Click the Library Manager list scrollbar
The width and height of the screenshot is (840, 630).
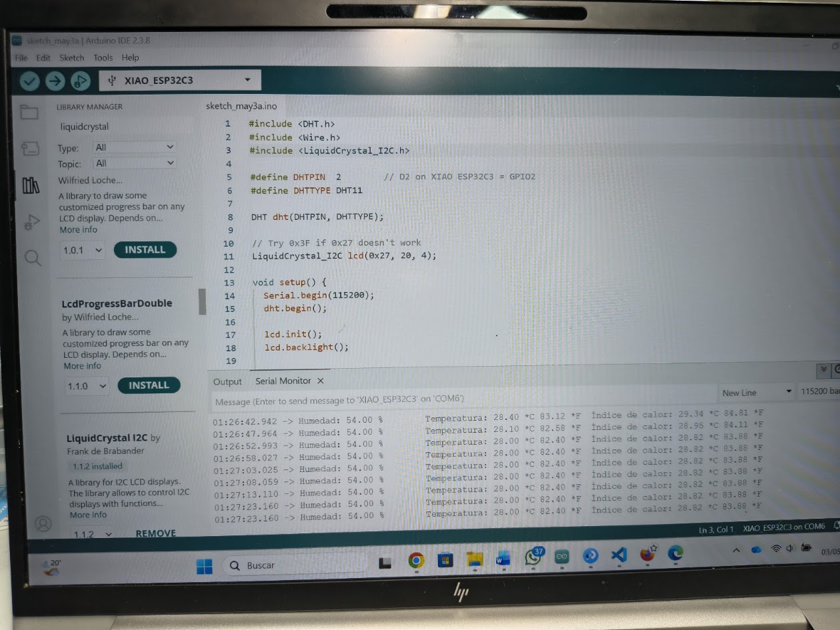pos(203,301)
